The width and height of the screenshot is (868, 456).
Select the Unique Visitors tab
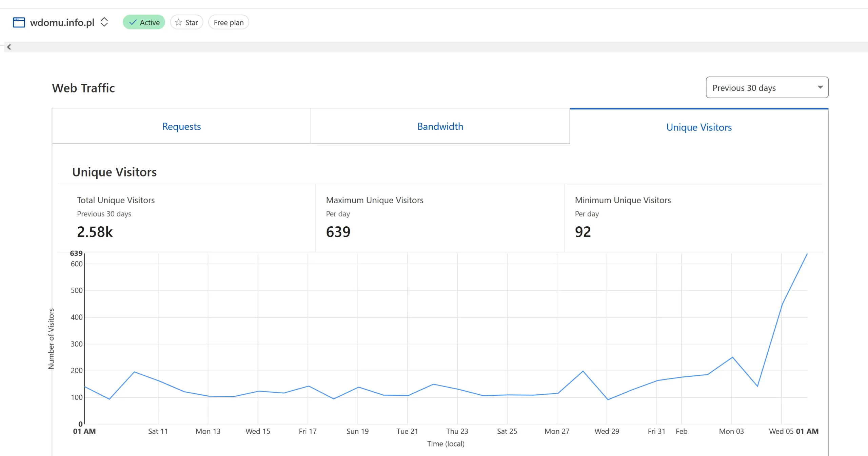coord(699,127)
